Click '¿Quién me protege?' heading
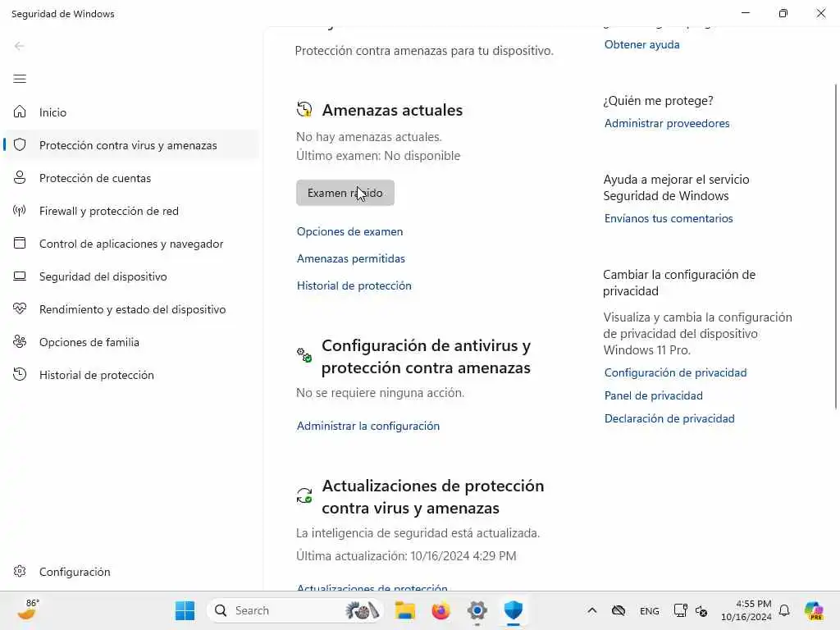Image resolution: width=840 pixels, height=630 pixels. coord(659,101)
